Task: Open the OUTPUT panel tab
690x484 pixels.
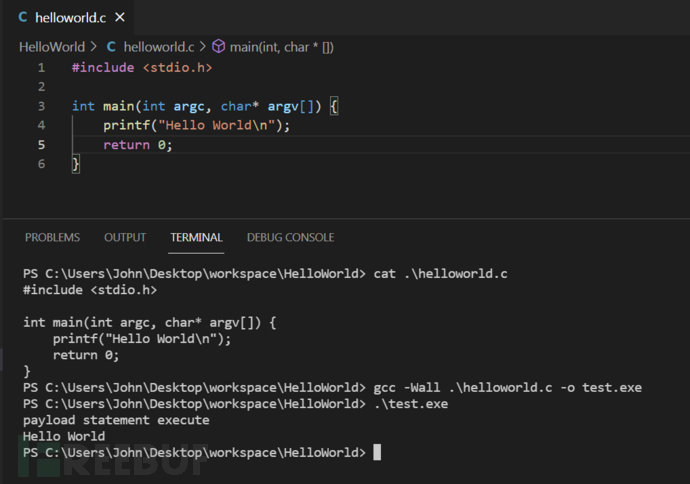Action: 125,237
